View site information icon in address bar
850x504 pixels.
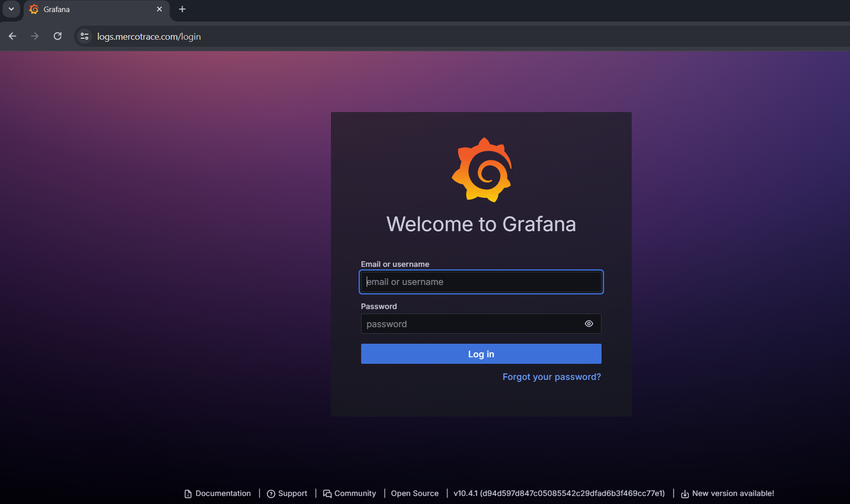click(x=84, y=36)
